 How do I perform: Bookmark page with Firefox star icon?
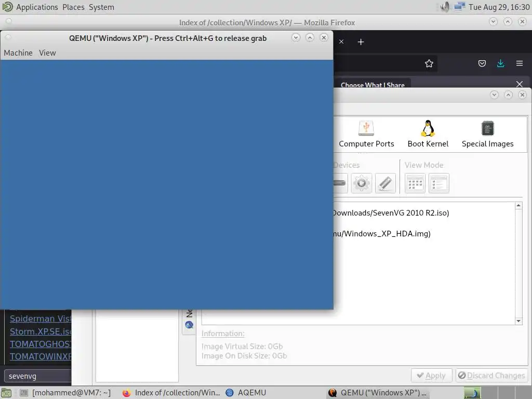coord(429,63)
